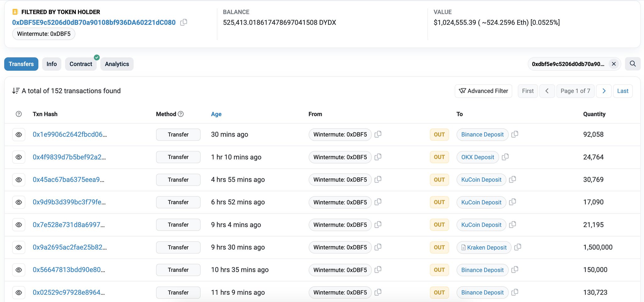Open the search magnifying glass
644x302 pixels.
click(633, 64)
